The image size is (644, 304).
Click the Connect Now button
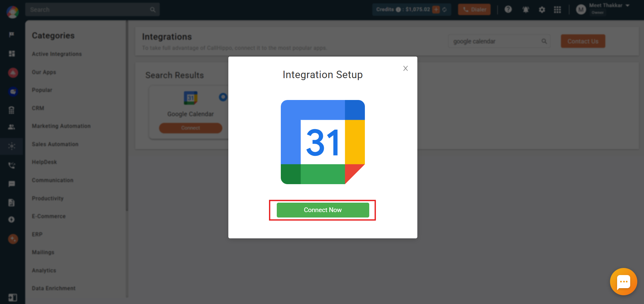coord(323,210)
